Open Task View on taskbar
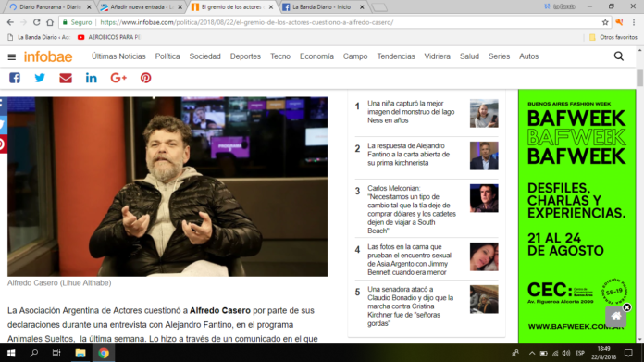 (x=56, y=353)
